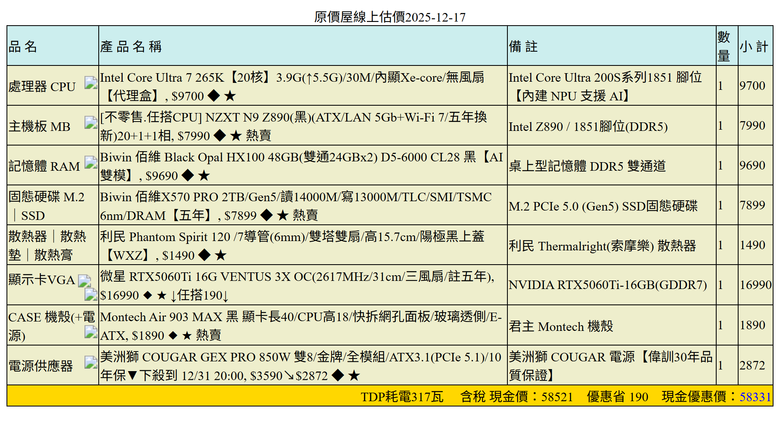Click the M.2 PCIe 5.0 (Gen5) SSD note
This screenshot has width=780, height=439.
coord(603,206)
